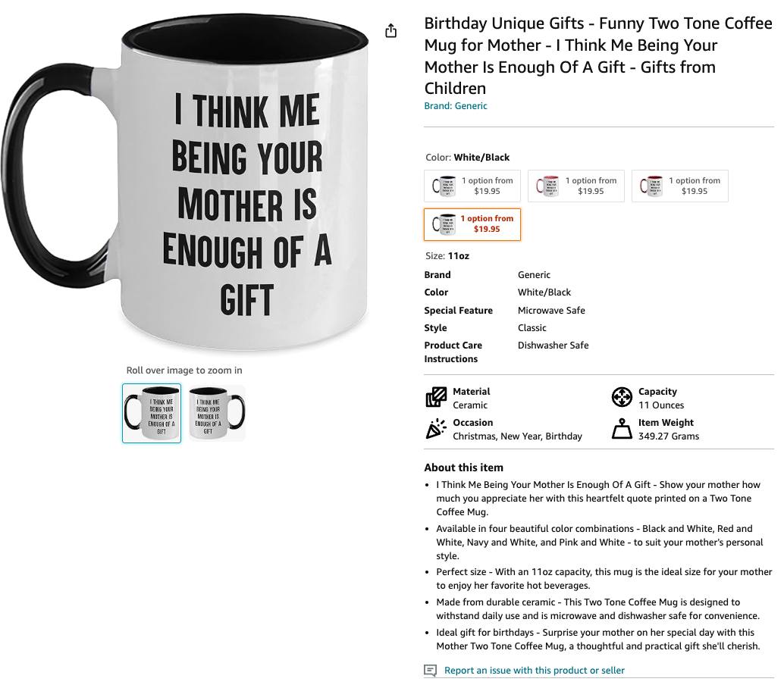Select the highlighted White/Black color option
Screen dimensions: 784x688
pyautogui.click(x=472, y=224)
